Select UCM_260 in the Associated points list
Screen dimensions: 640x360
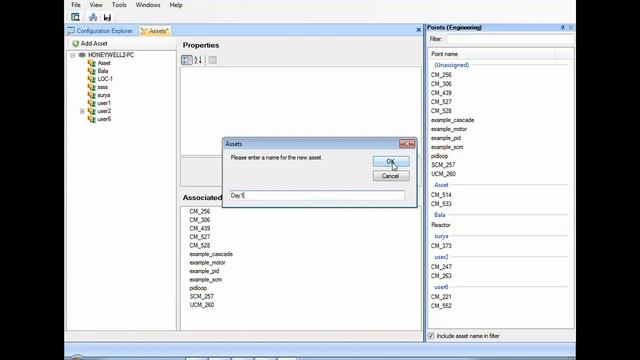202,305
